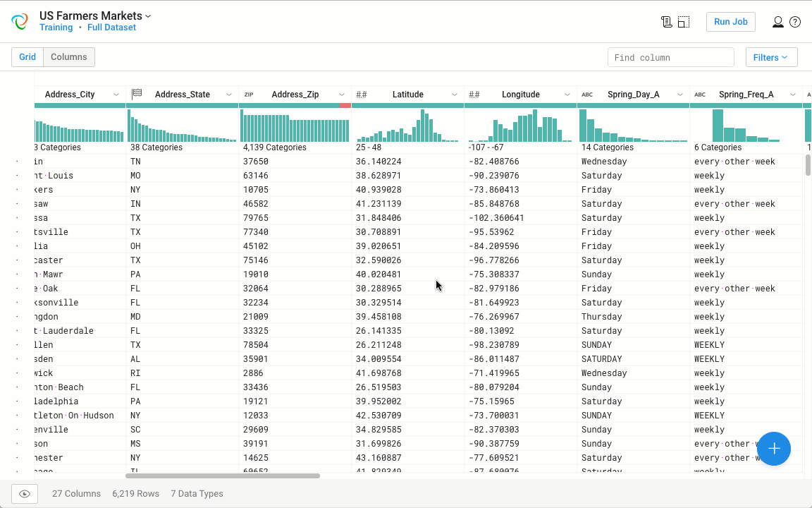The width and height of the screenshot is (812, 508).
Task: Click the flag data type icon on Address_State
Action: [x=137, y=94]
